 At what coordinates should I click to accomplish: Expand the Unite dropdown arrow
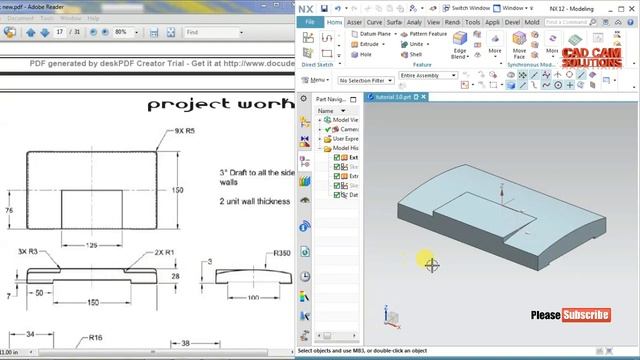coord(428,44)
